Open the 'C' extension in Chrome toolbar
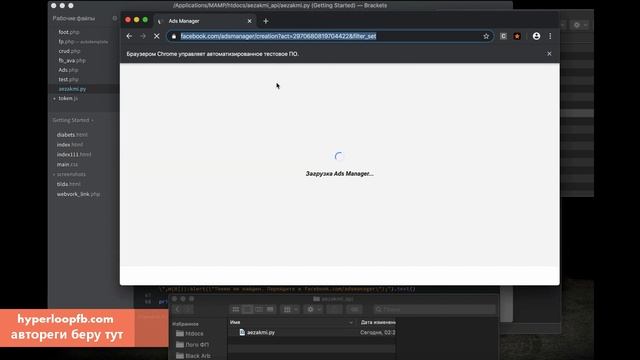 503,36
